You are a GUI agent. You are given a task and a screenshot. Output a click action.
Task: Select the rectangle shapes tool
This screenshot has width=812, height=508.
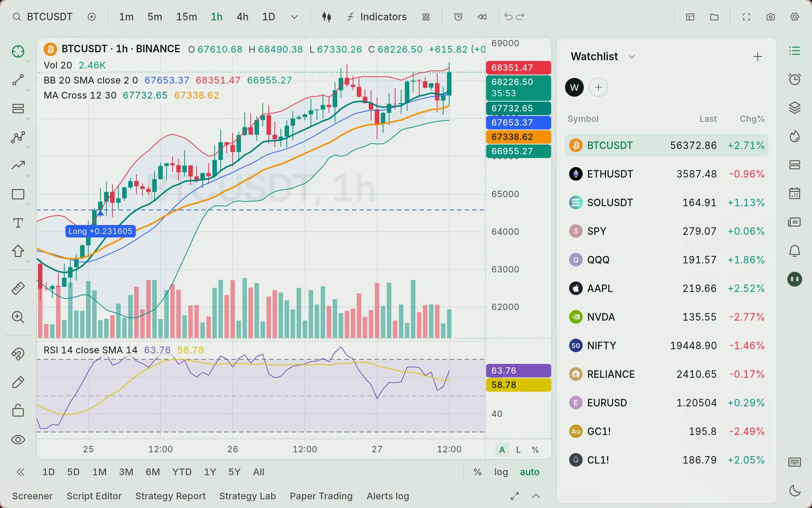18,195
